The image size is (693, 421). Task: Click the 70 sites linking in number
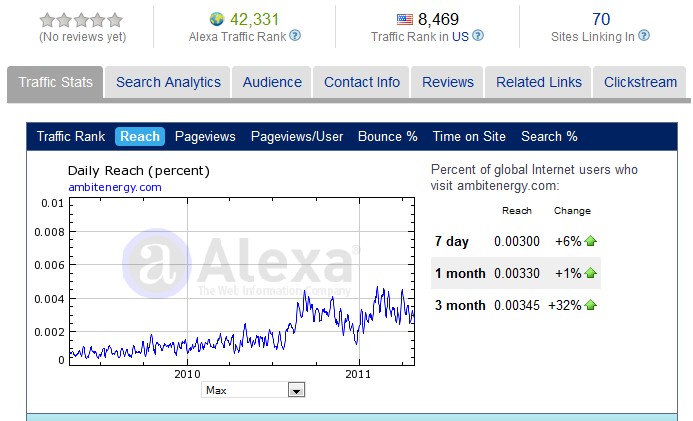(601, 19)
